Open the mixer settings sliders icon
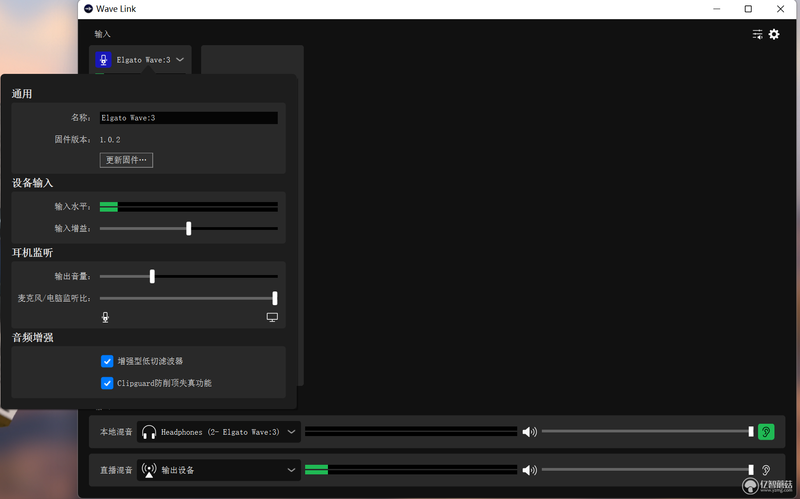This screenshot has width=800, height=499. point(757,34)
